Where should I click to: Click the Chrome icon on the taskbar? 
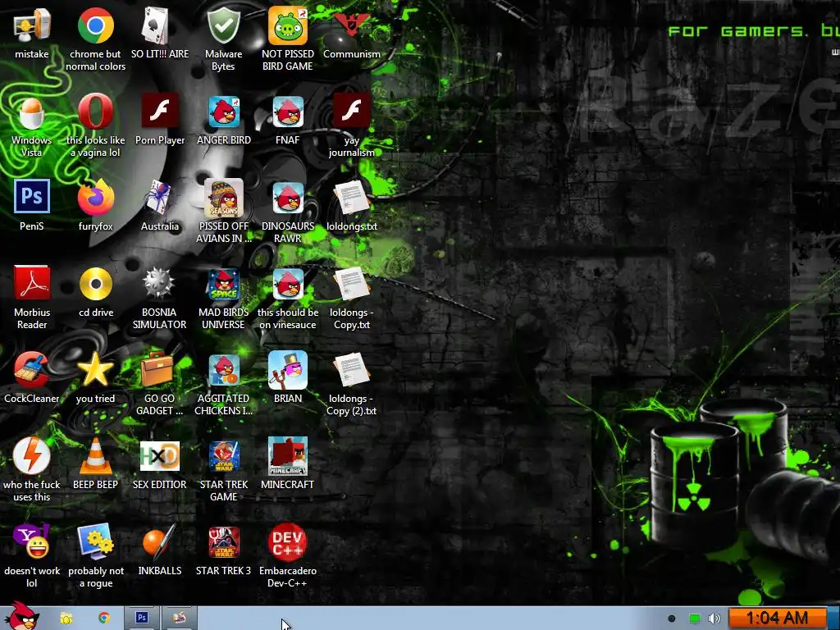click(104, 619)
